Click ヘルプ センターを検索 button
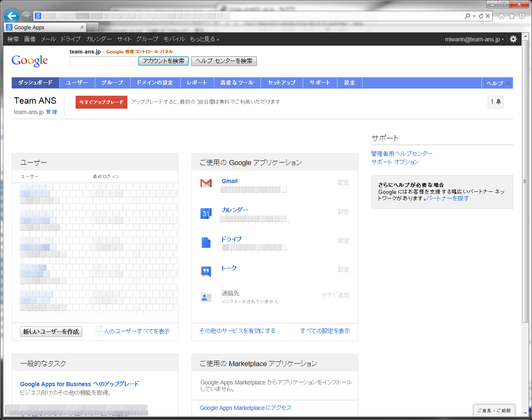 224,61
